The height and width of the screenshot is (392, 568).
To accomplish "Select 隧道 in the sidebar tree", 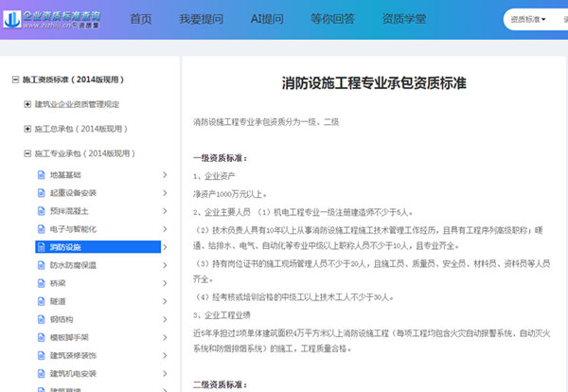I will pyautogui.click(x=58, y=301).
